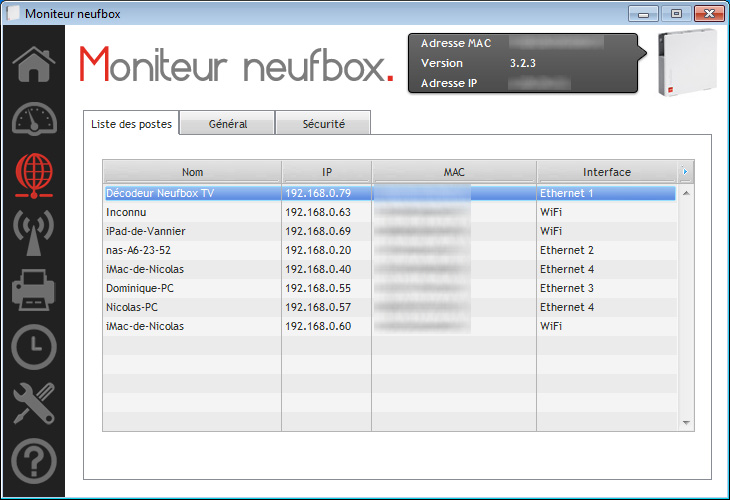Select the Liste des postes tab
730x500 pixels.
pyautogui.click(x=131, y=124)
